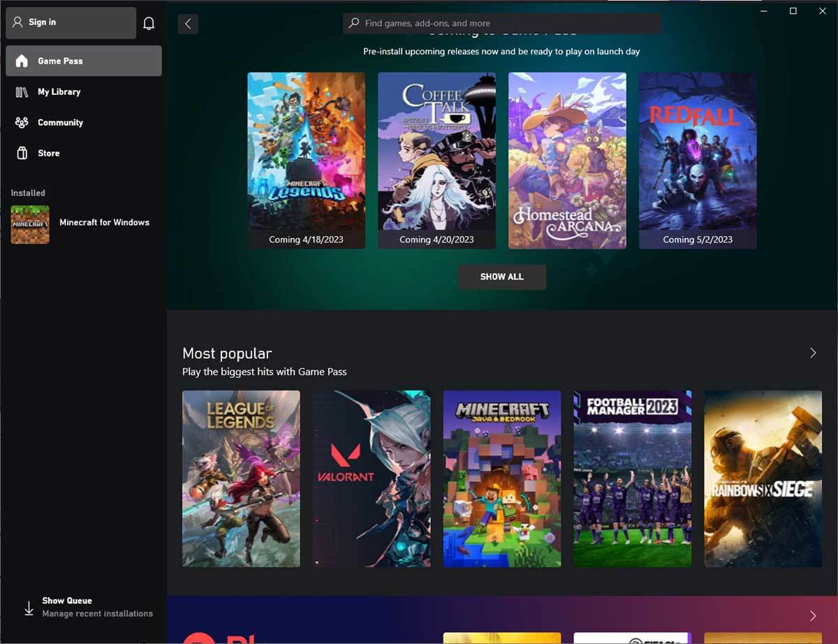
Task: Expand the bottom banner section chevron
Action: pos(813,615)
